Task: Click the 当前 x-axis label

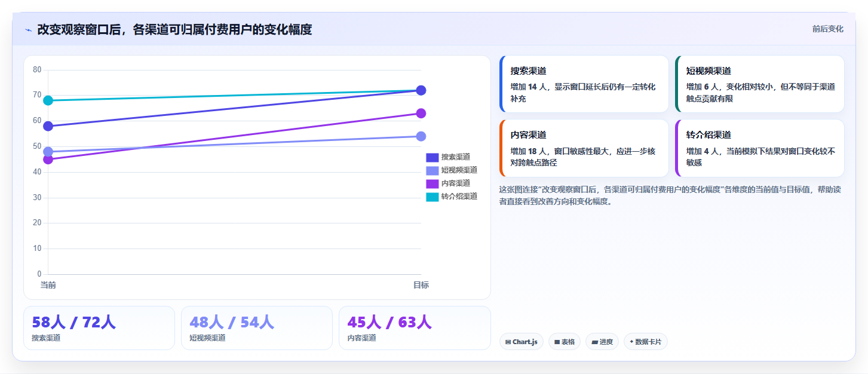Action: tap(48, 285)
